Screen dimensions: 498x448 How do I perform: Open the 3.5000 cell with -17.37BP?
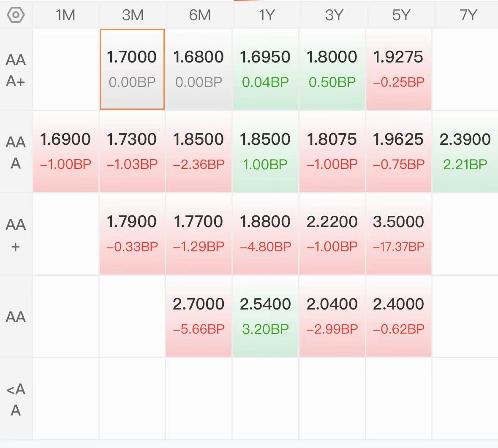399,234
